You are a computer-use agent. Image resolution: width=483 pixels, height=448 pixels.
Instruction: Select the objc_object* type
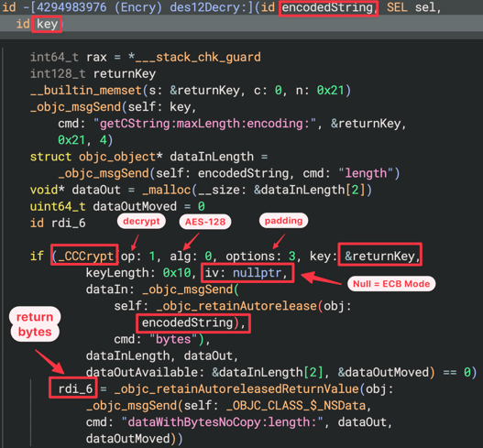[x=120, y=157]
